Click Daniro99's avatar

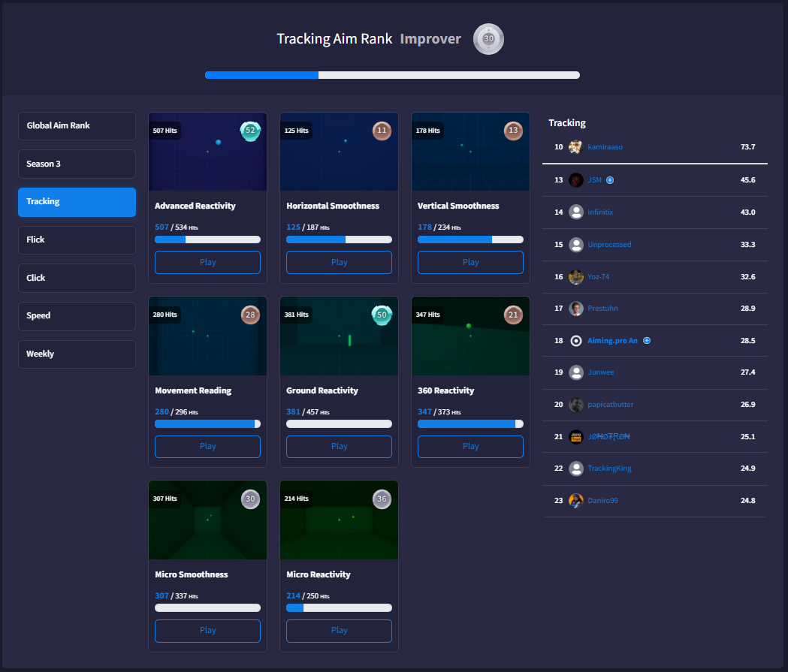pyautogui.click(x=576, y=500)
